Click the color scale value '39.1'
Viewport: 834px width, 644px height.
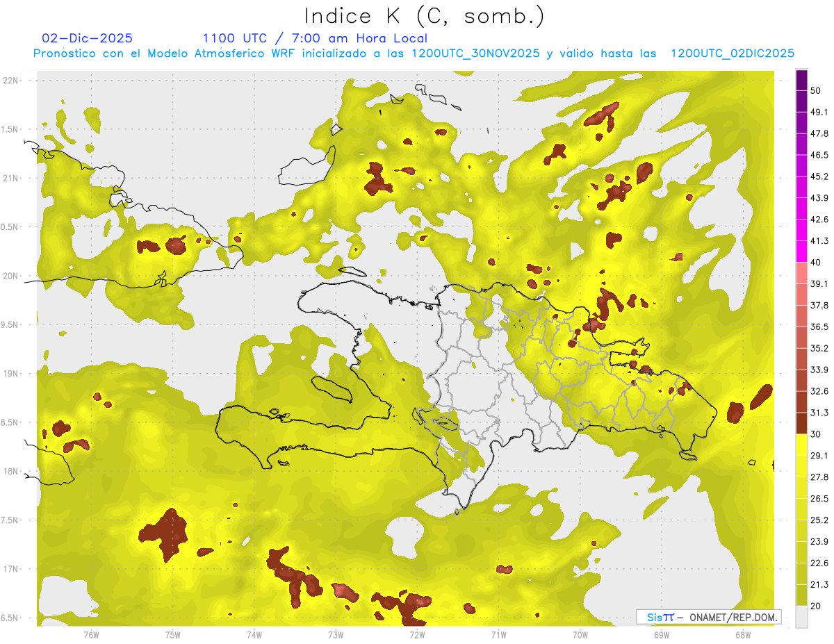[819, 283]
